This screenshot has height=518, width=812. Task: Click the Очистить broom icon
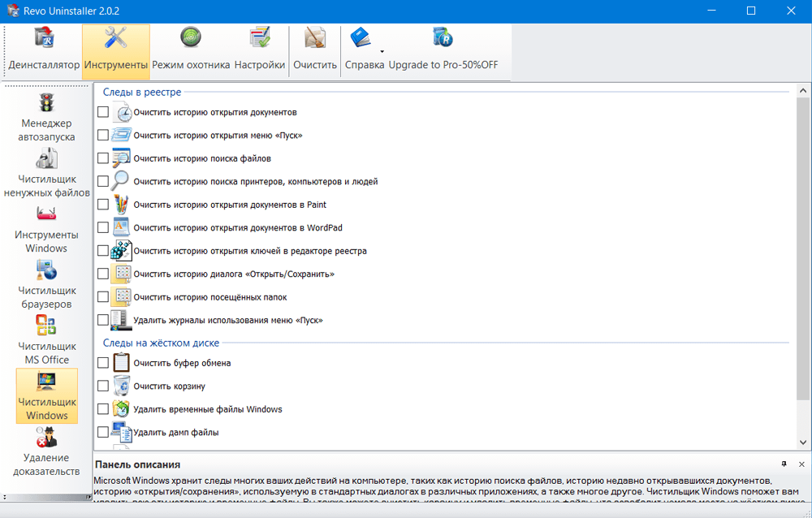point(315,38)
